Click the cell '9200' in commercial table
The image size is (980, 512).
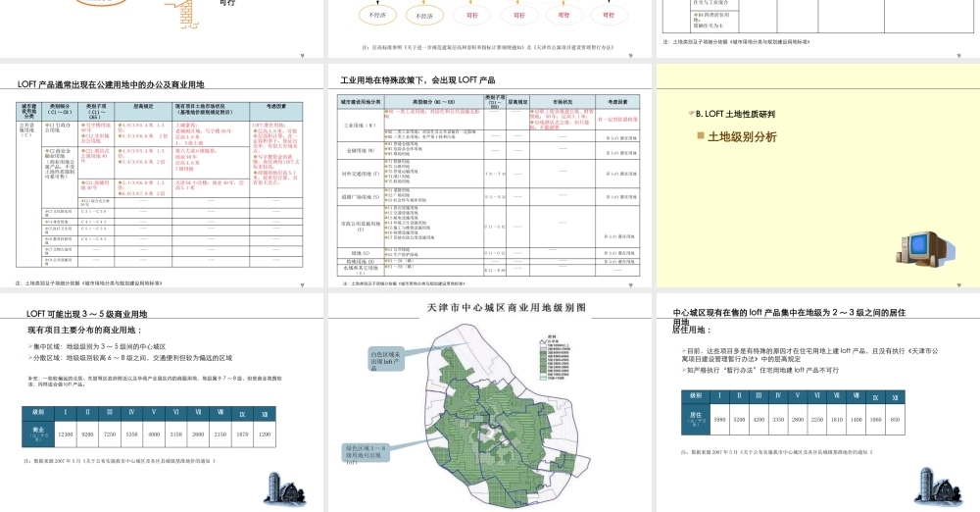(87, 434)
